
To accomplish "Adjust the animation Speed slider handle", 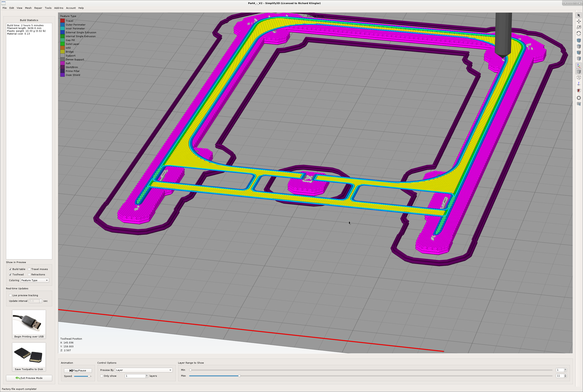I will click(x=89, y=376).
